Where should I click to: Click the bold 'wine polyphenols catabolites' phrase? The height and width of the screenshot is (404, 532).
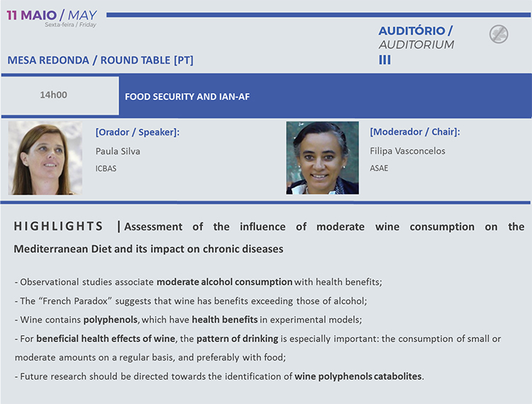tap(358, 376)
